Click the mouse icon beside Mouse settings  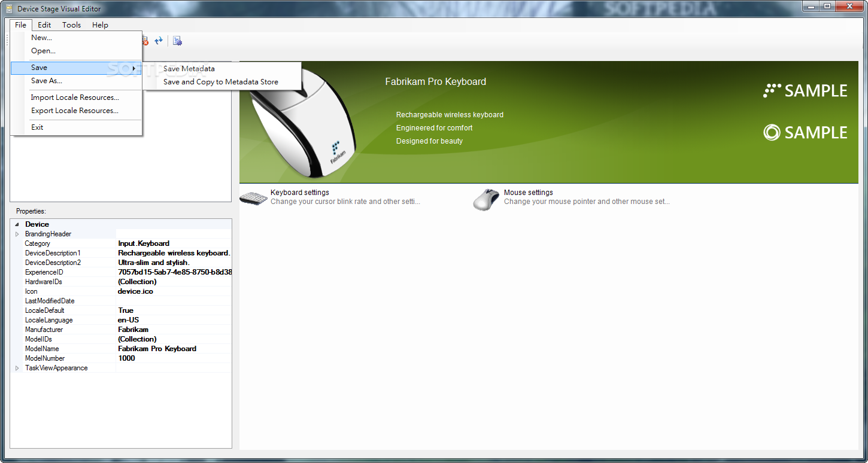click(486, 199)
